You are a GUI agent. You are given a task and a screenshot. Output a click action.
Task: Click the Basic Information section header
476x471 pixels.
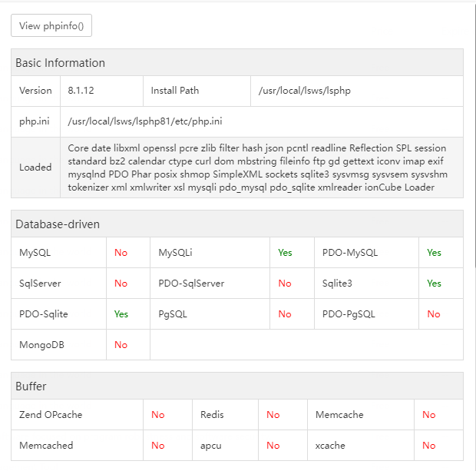pos(60,63)
